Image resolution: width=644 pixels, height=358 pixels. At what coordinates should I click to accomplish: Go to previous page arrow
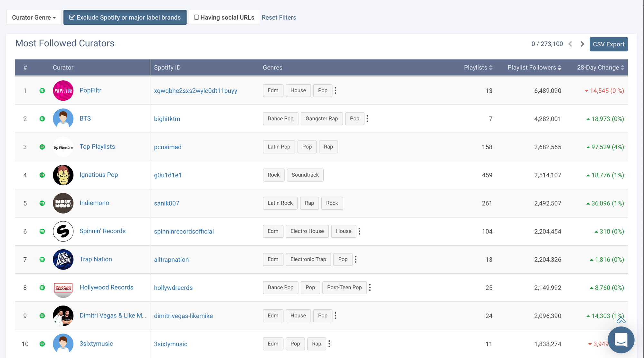(570, 44)
